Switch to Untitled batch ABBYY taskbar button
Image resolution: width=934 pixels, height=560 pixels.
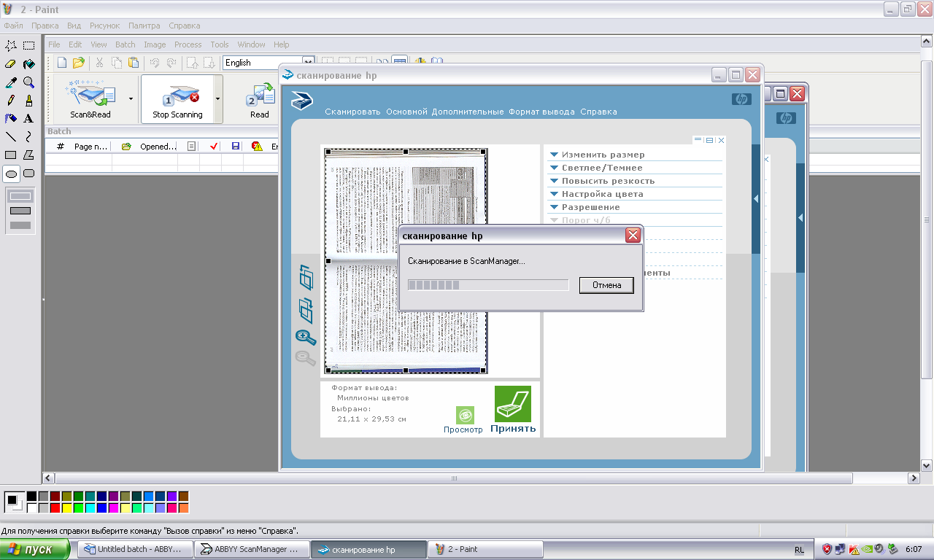(136, 549)
